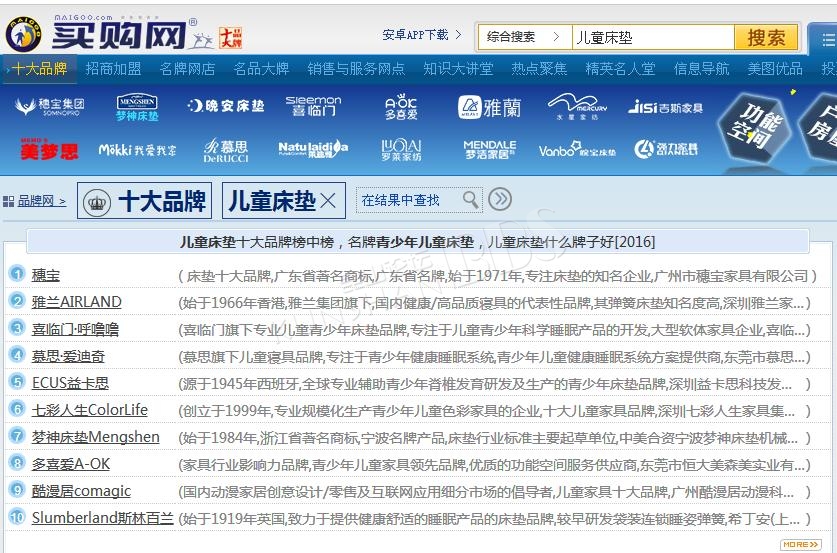Remove the 儿童床垫 filter with X

(x=328, y=201)
